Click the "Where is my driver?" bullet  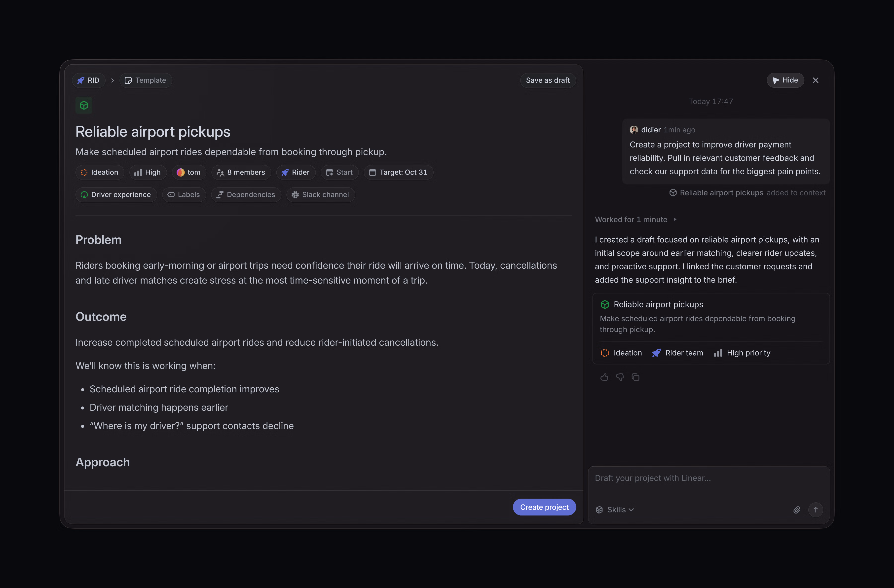pos(191,426)
